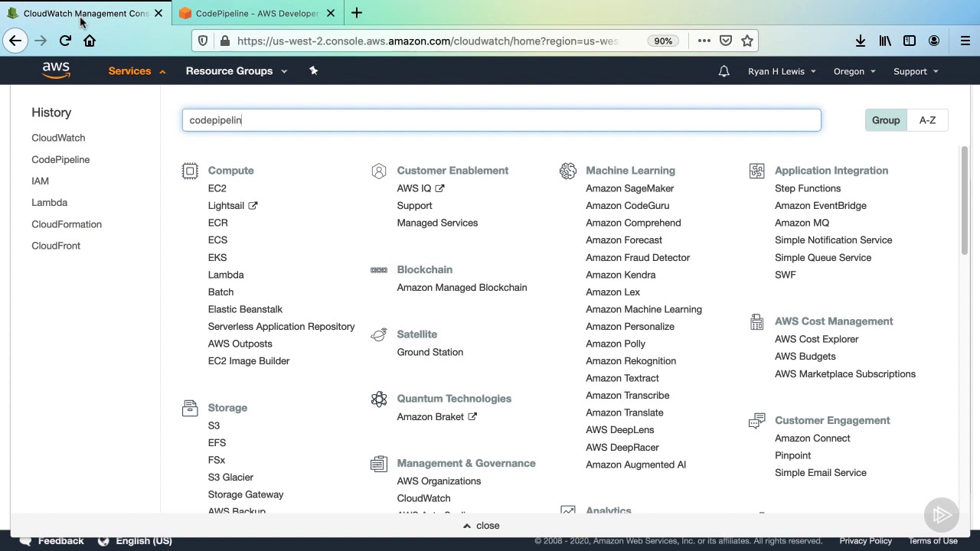Collapse the Services dropdown menu
Viewport: 980px width, 551px height.
pos(137,71)
